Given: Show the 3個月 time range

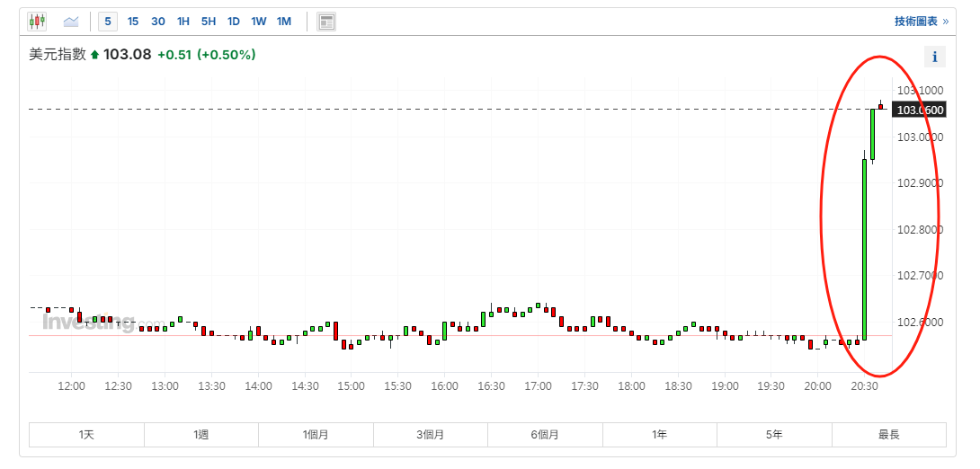Looking at the screenshot, I should 430,435.
